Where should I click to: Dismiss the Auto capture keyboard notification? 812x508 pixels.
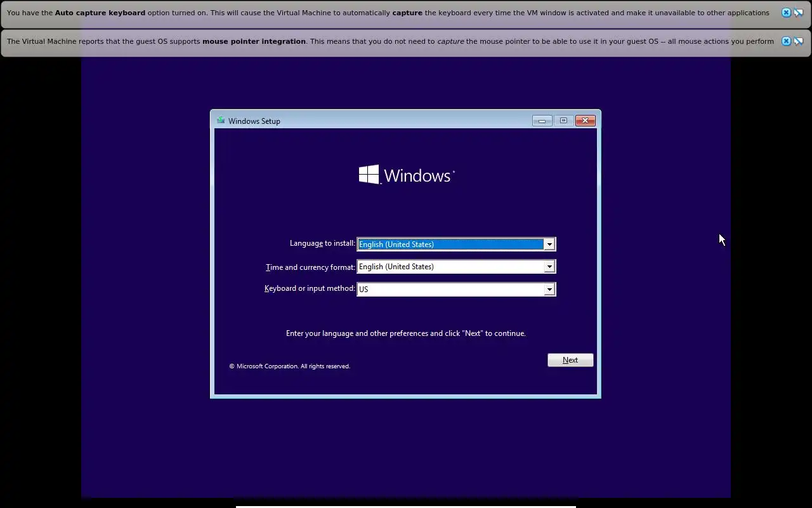pos(786,13)
